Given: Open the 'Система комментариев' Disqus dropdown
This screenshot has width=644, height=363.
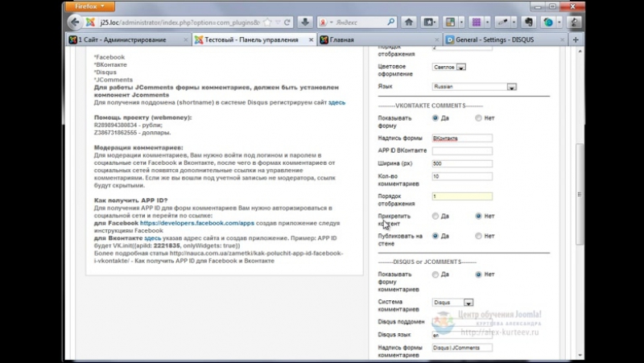Looking at the screenshot, I should [x=452, y=302].
